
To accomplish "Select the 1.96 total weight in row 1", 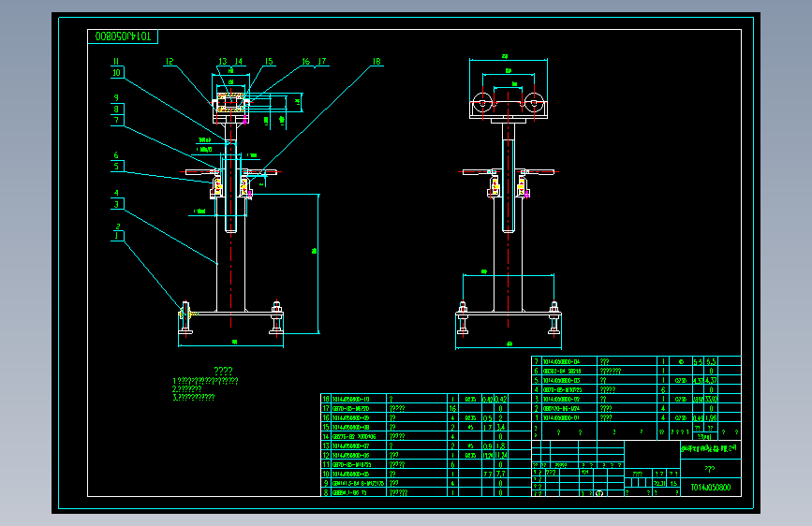I will 711,417.
